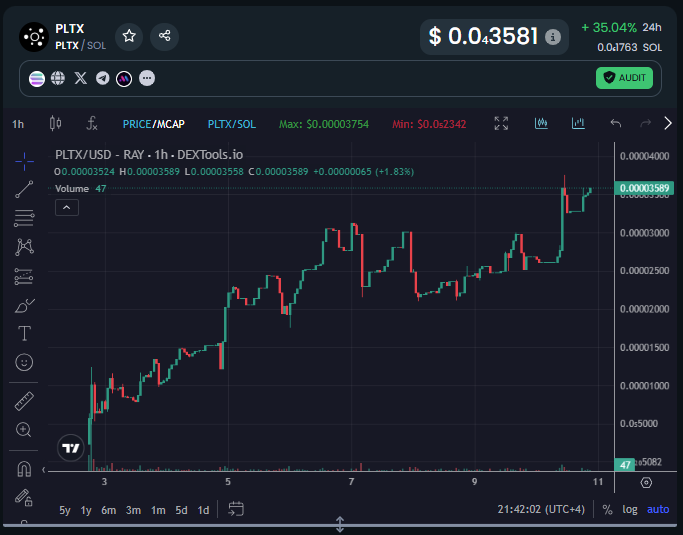Viewport: 683px width, 535px height.
Task: Activate the zoom in tool
Action: point(24,430)
